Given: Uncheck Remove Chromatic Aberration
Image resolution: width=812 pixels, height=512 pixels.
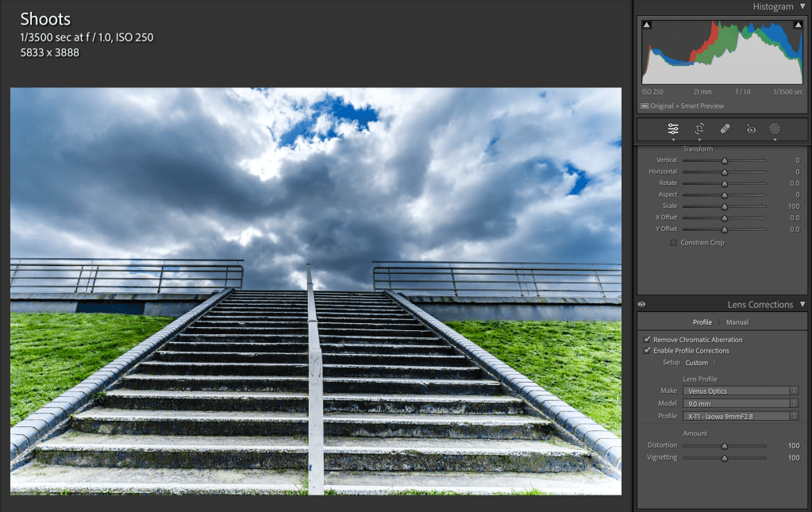Looking at the screenshot, I should pyautogui.click(x=647, y=340).
